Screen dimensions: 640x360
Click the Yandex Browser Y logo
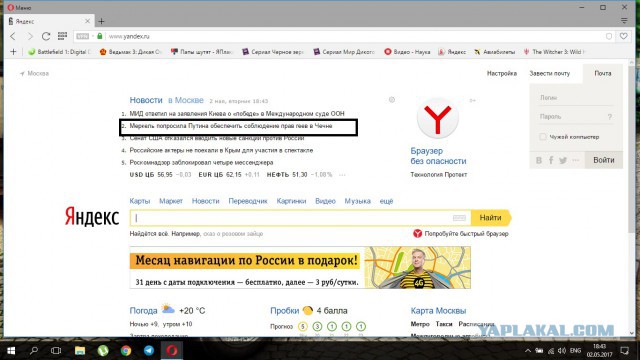tap(438, 118)
